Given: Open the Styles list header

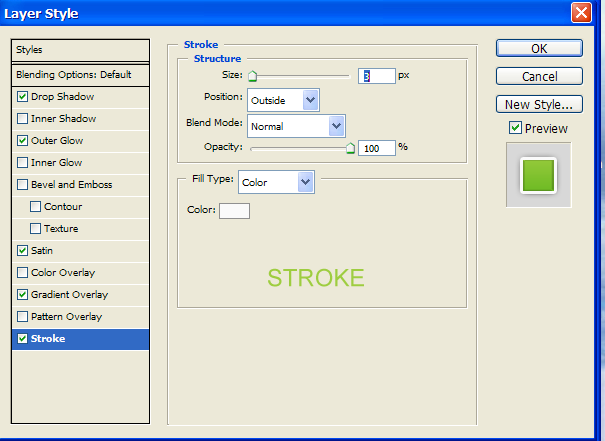Looking at the screenshot, I should (81, 50).
